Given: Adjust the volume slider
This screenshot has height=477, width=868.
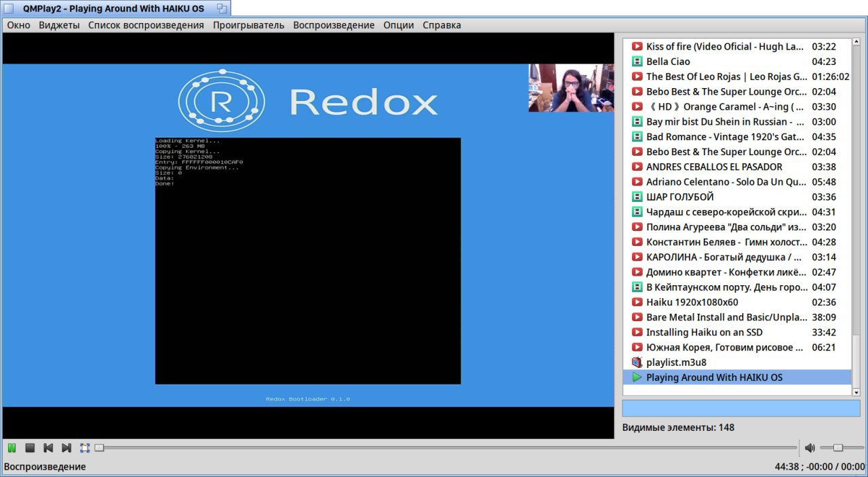Looking at the screenshot, I should [841, 448].
